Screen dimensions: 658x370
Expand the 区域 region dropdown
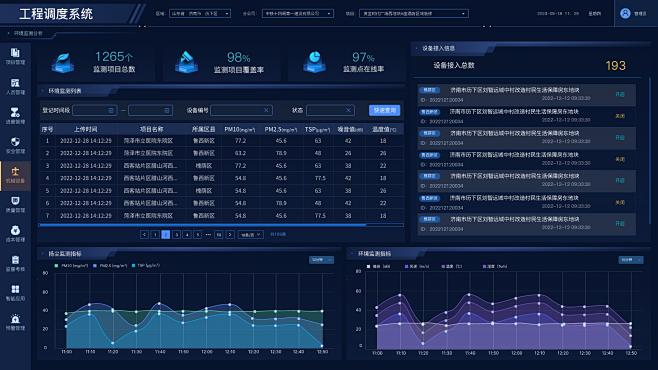pos(200,13)
